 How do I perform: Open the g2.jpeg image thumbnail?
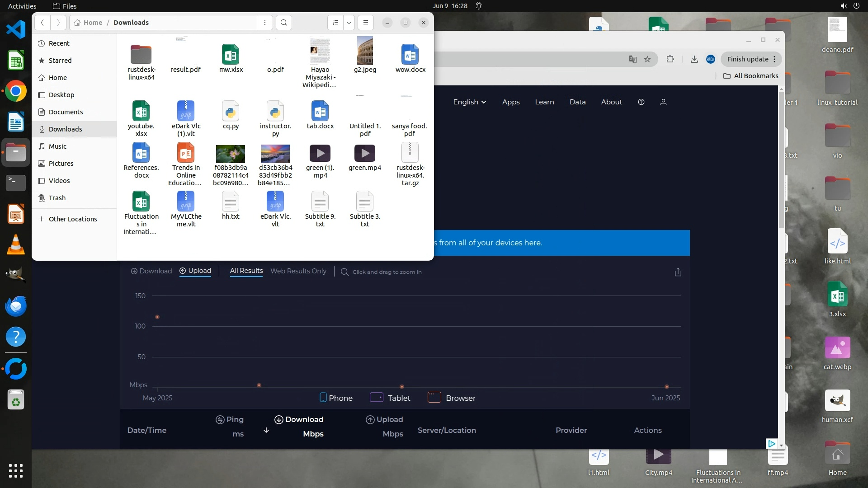tap(365, 52)
